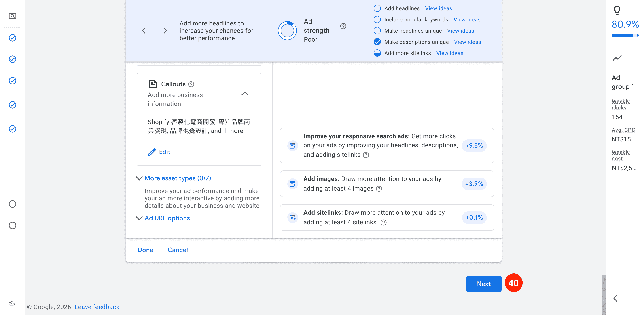The width and height of the screenshot is (644, 315).
Task: Expand Ad URL options section
Action: click(167, 218)
